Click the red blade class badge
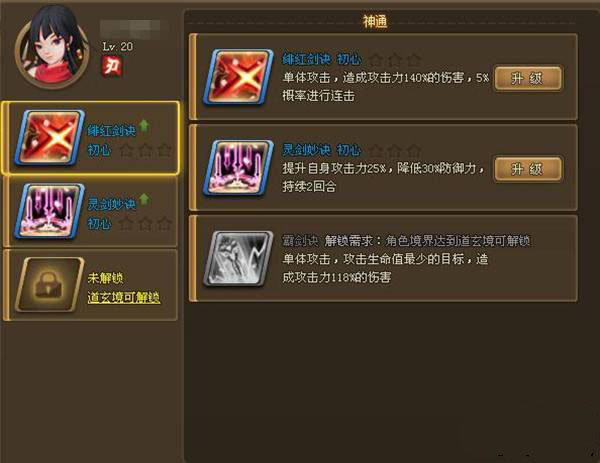 tap(112, 67)
